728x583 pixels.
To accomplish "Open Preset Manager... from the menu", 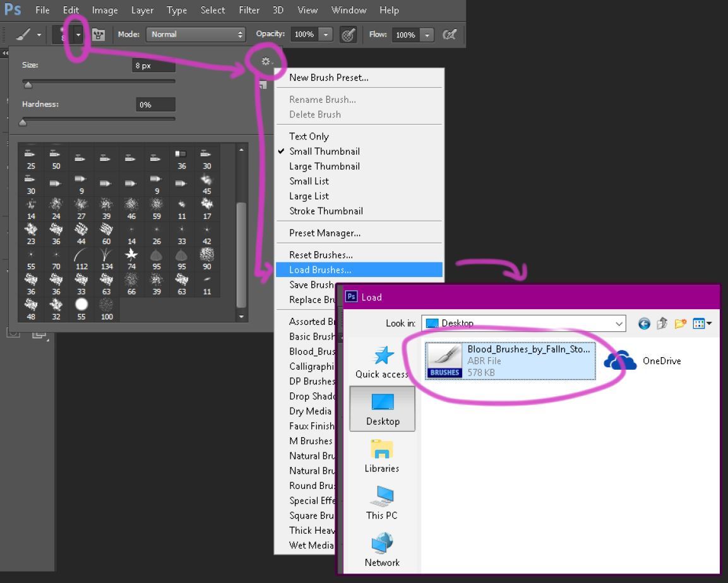I will point(359,233).
